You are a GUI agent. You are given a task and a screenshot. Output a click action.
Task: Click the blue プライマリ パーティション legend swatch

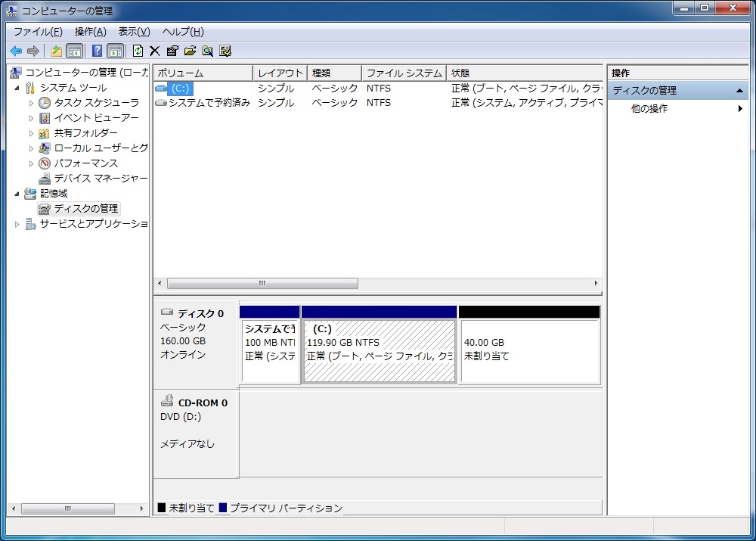[223, 508]
